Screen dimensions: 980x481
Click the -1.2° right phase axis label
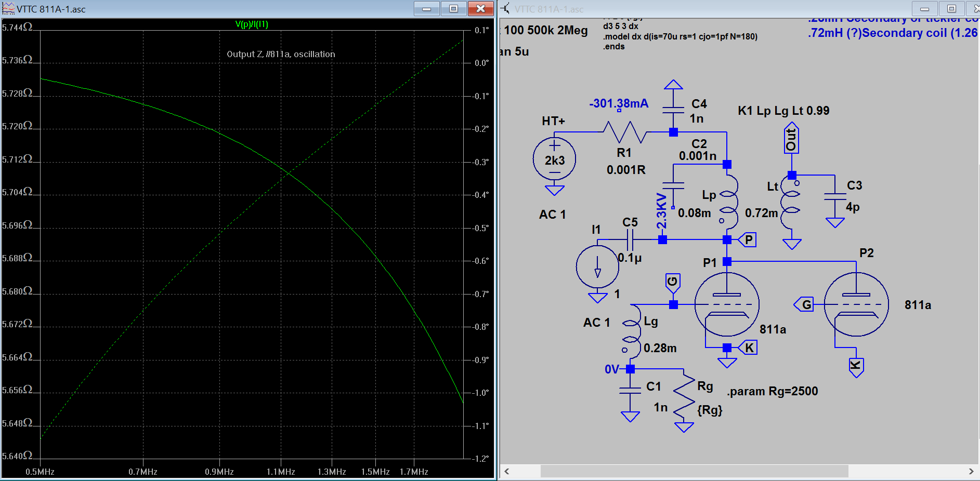[x=480, y=459]
